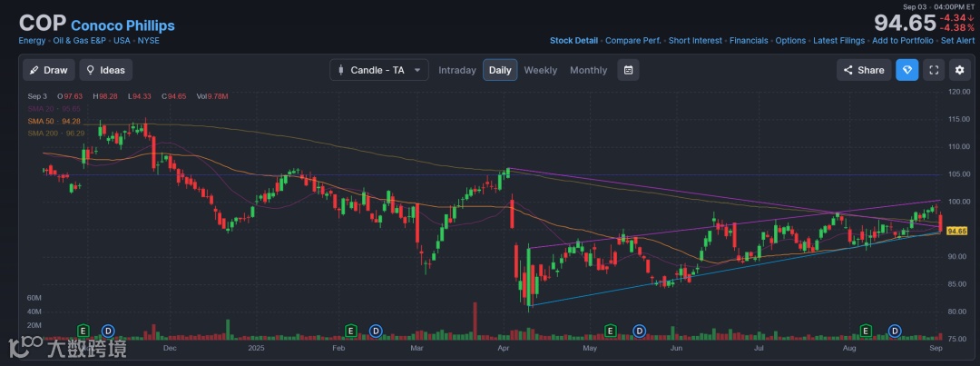The image size is (980, 366).
Task: Click the earnings E marker nearest Aug
Action: tap(867, 331)
